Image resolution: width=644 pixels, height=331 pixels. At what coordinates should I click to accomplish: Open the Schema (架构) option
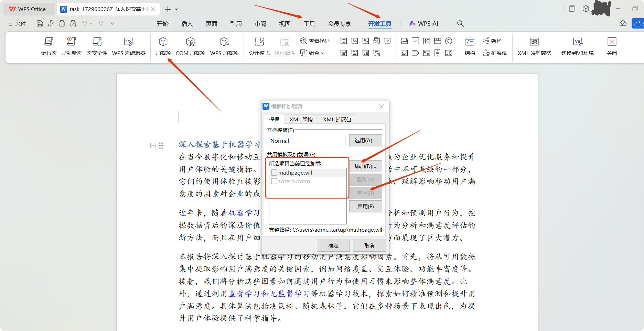[492, 41]
